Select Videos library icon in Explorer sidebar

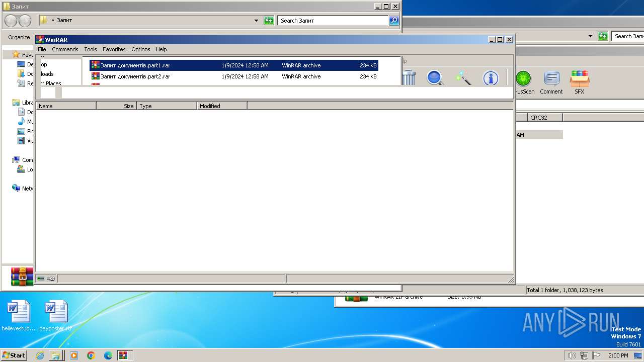21,141
